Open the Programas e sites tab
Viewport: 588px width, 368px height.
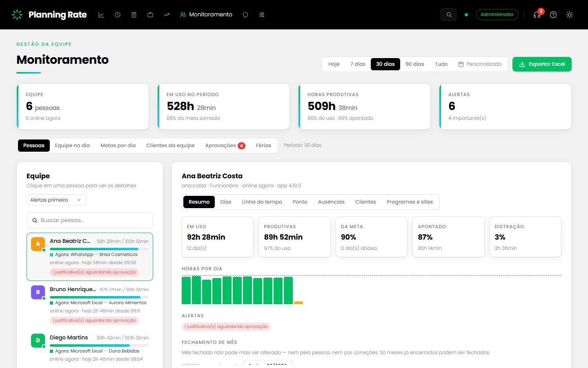coord(410,202)
